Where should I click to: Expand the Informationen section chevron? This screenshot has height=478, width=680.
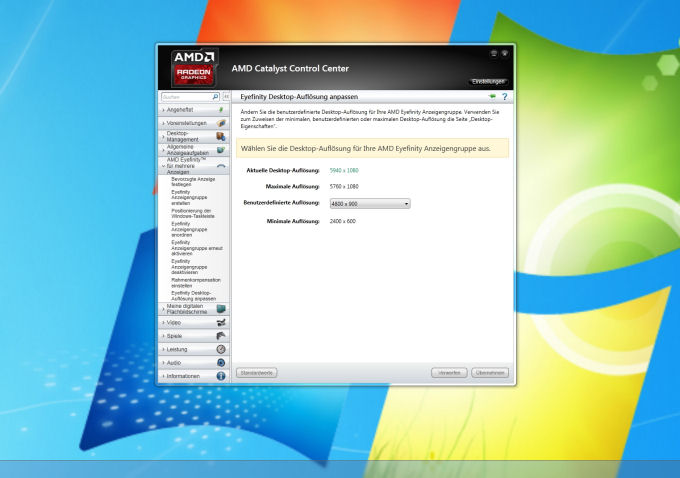pyautogui.click(x=163, y=376)
